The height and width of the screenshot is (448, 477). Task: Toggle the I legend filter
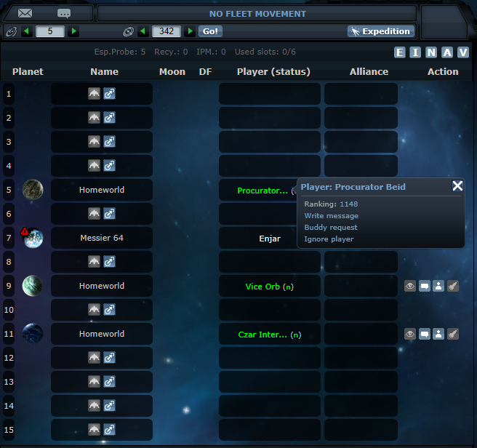[415, 52]
